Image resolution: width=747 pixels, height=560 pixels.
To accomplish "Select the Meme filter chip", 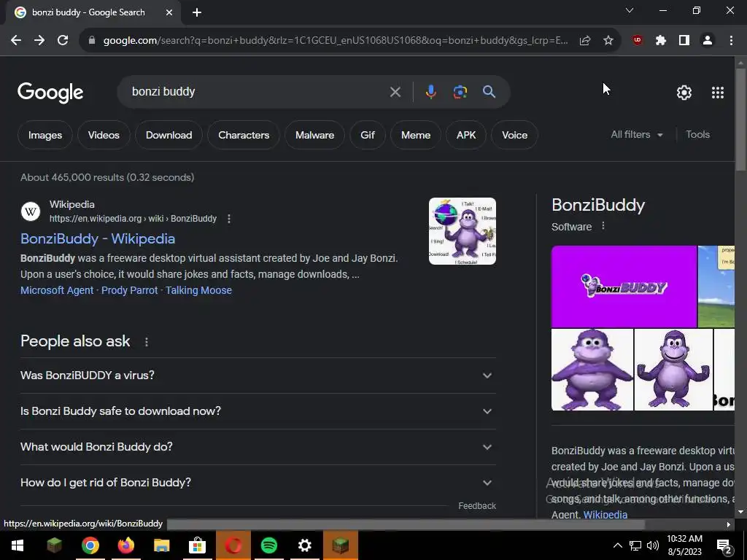I will tap(416, 135).
